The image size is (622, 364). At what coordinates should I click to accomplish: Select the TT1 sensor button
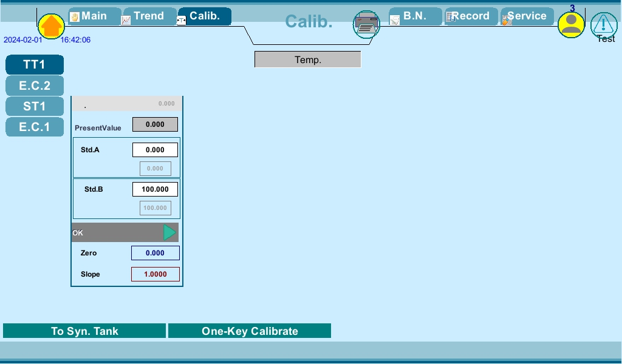pos(35,65)
